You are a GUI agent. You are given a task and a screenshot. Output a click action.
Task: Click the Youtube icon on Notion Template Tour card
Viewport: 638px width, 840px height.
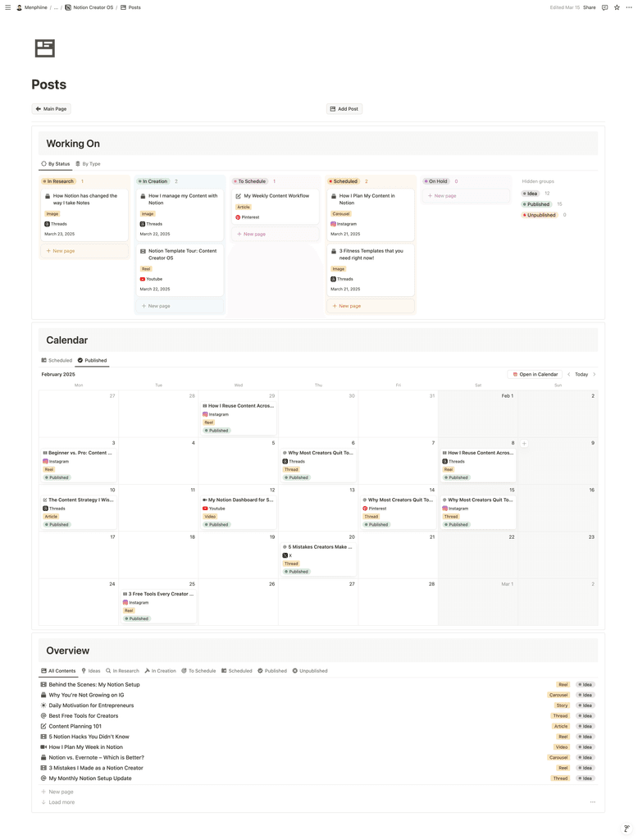click(x=143, y=279)
